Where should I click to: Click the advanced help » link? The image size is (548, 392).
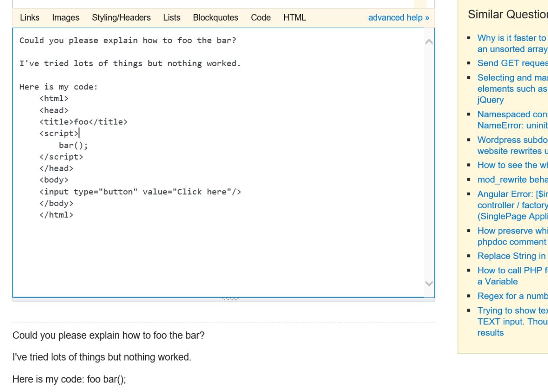[399, 18]
